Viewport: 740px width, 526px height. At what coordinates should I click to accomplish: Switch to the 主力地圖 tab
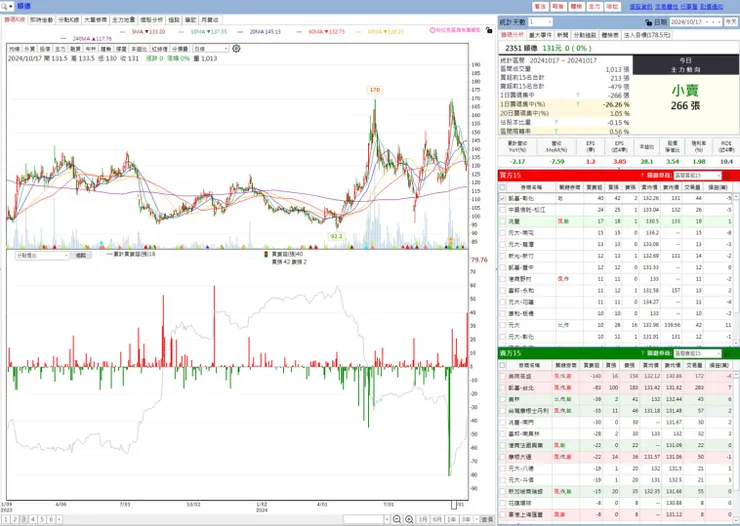(124, 20)
